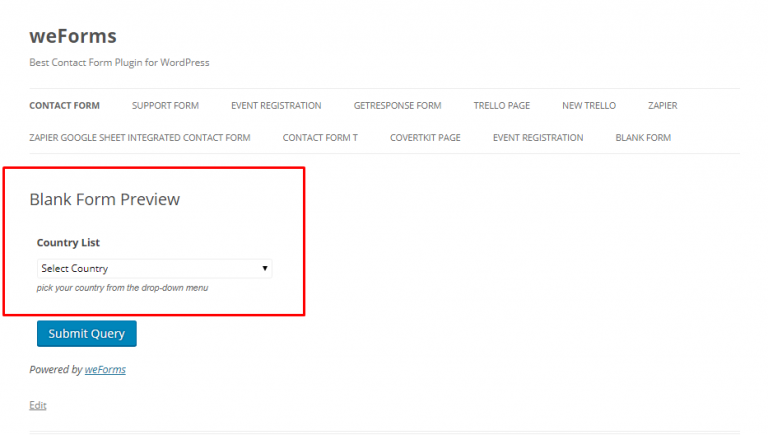
Task: Go to the Support Form page
Action: click(165, 106)
